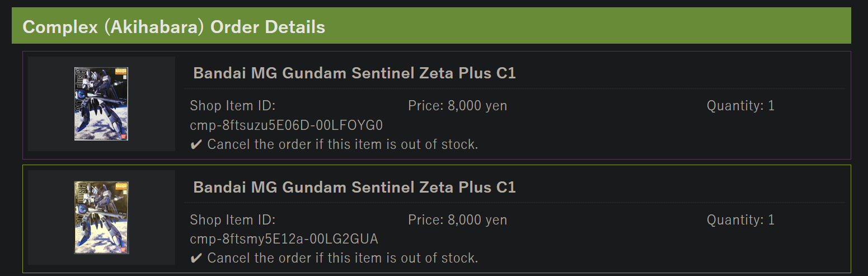This screenshot has width=868, height=276.
Task: Select the yellow-green-bordered order item card
Action: point(616,248)
